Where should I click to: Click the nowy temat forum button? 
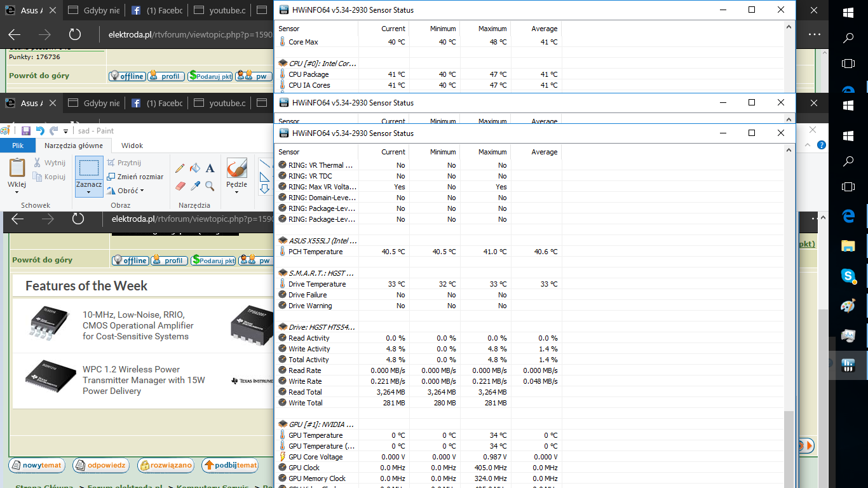tap(36, 465)
